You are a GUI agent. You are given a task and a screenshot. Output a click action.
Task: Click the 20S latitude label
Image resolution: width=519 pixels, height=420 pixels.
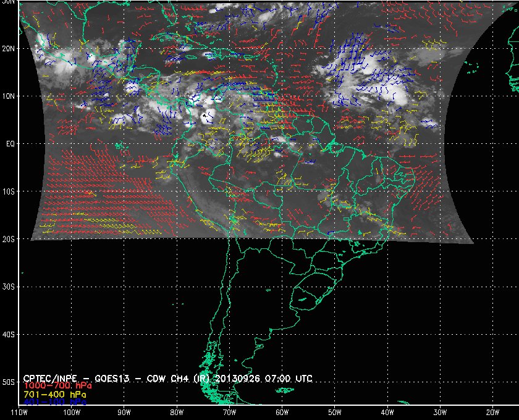[8, 239]
